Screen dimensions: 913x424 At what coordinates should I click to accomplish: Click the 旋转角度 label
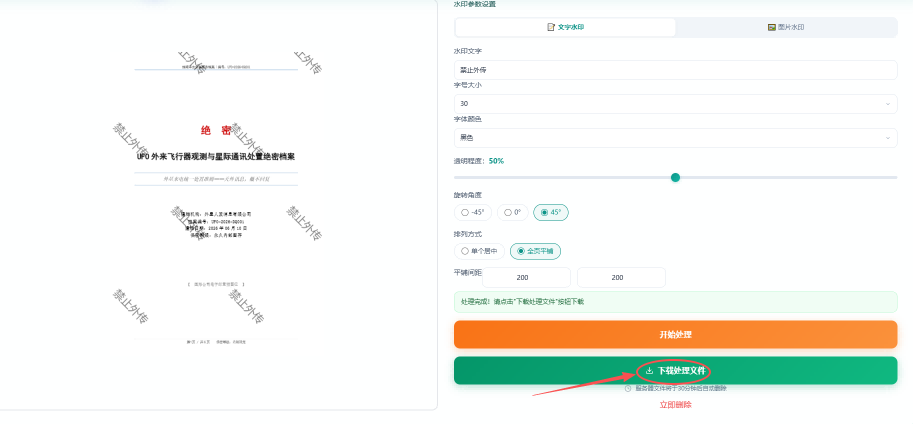(468, 195)
